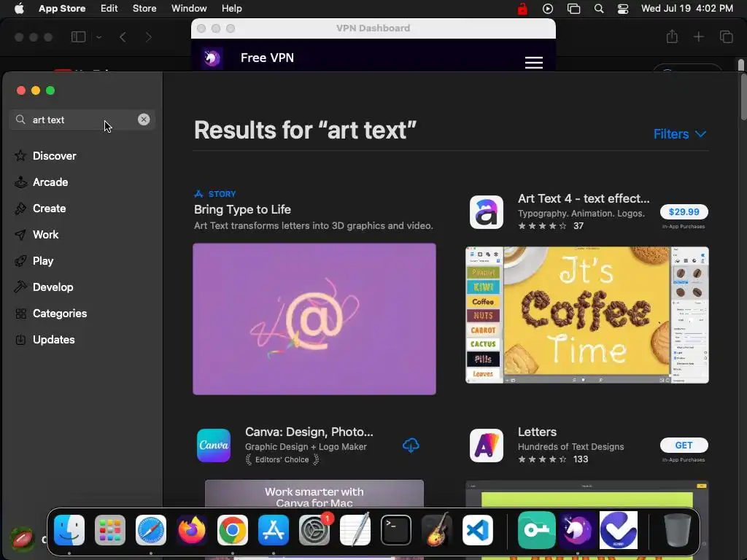Expand the Filters dropdown
The width and height of the screenshot is (747, 560).
pyautogui.click(x=679, y=134)
